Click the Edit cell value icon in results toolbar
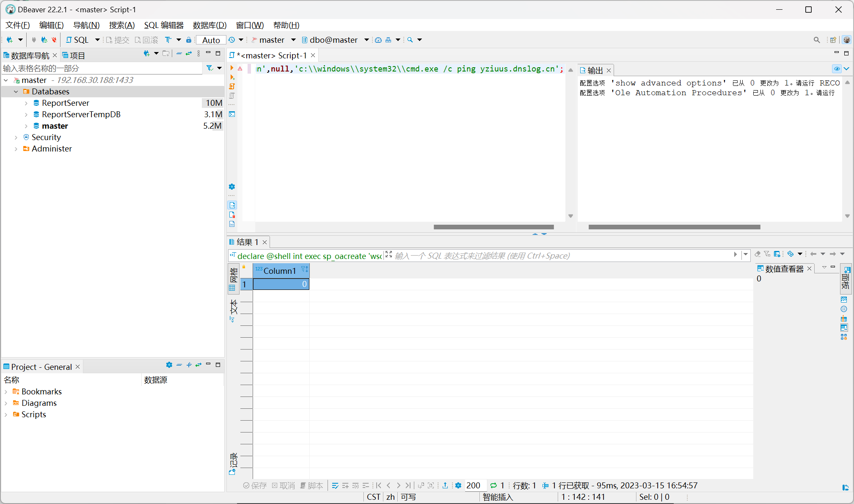Image resolution: width=854 pixels, height=504 pixels. [x=335, y=485]
